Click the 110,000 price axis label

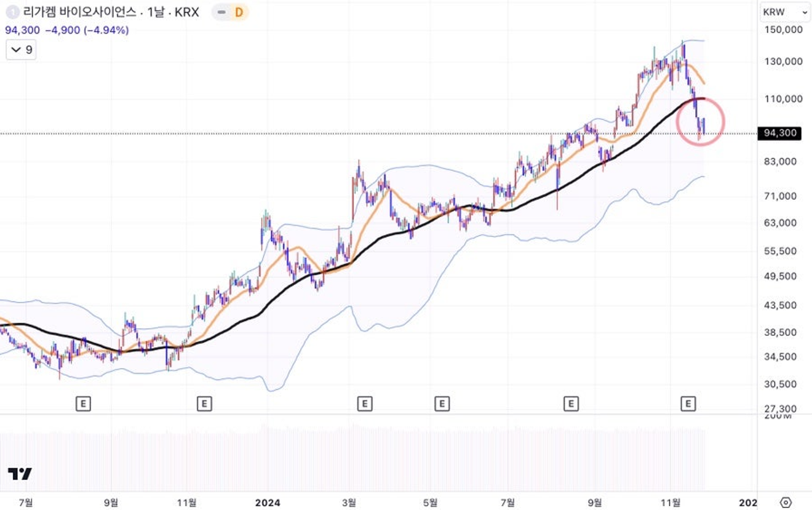click(784, 98)
